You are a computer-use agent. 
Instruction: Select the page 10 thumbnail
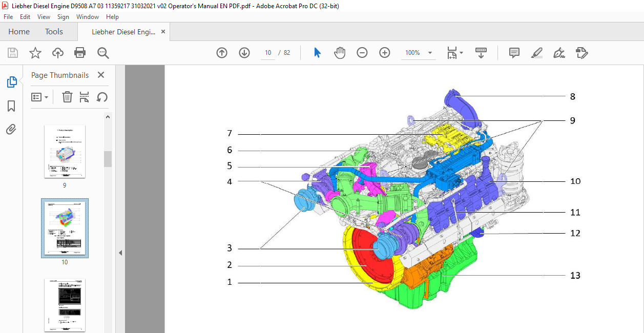pos(65,228)
